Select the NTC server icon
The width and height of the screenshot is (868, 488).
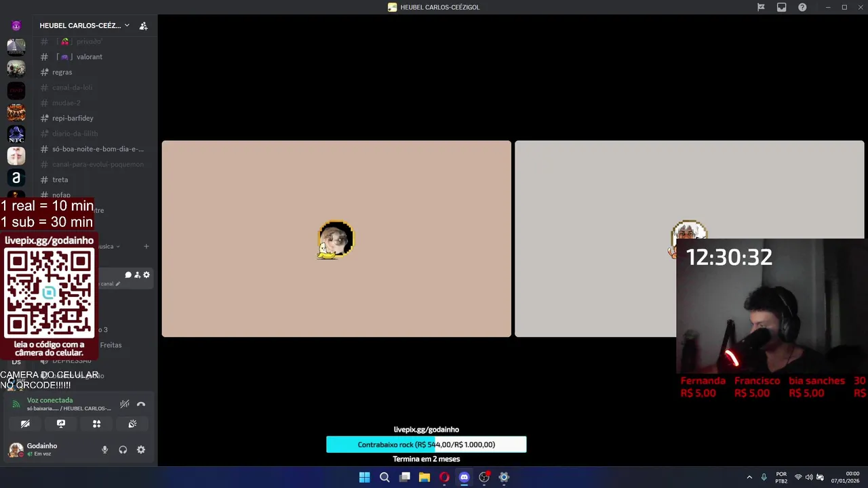click(x=16, y=134)
